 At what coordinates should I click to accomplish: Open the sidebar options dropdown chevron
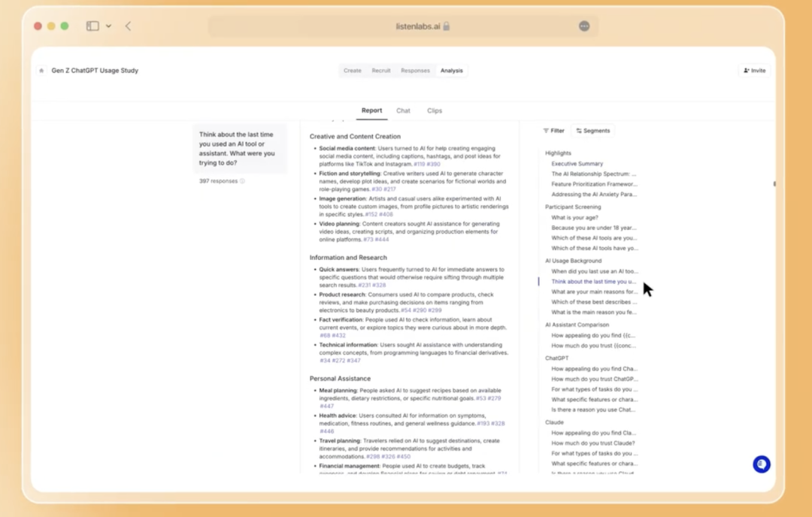point(108,26)
